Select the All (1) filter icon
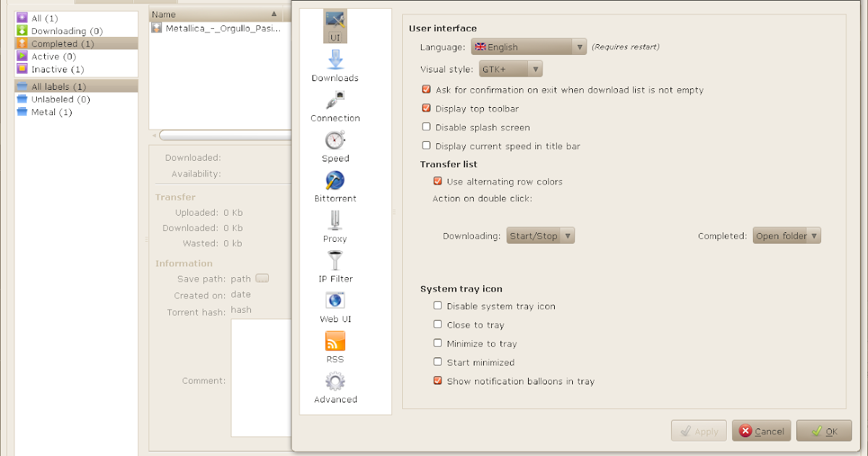868x456 pixels. pyautogui.click(x=22, y=18)
